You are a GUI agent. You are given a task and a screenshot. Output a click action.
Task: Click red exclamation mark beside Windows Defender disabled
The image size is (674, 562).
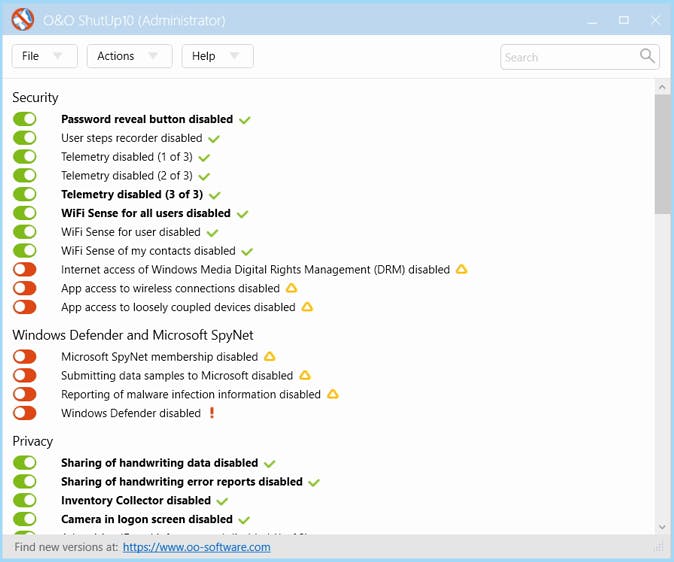point(211,413)
